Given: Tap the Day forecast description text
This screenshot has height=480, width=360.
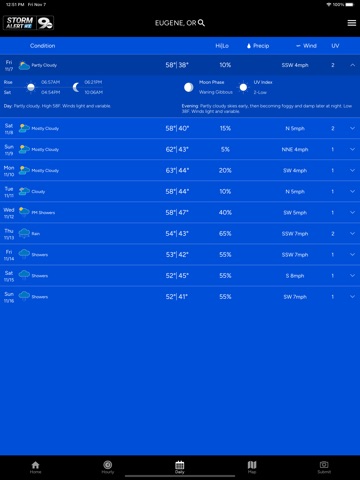Looking at the screenshot, I should click(57, 106).
